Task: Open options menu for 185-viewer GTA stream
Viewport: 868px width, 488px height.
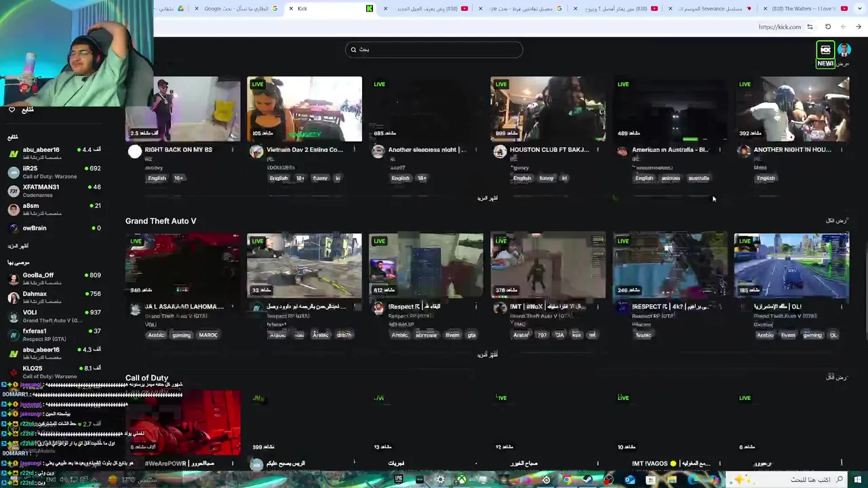Action: point(842,306)
